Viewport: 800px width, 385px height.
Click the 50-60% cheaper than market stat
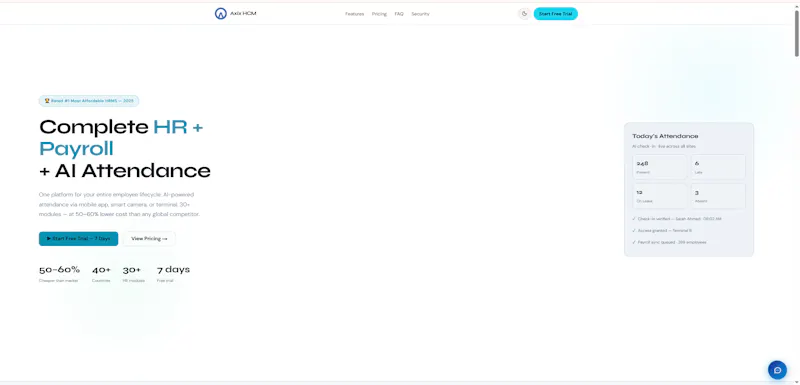pyautogui.click(x=59, y=273)
